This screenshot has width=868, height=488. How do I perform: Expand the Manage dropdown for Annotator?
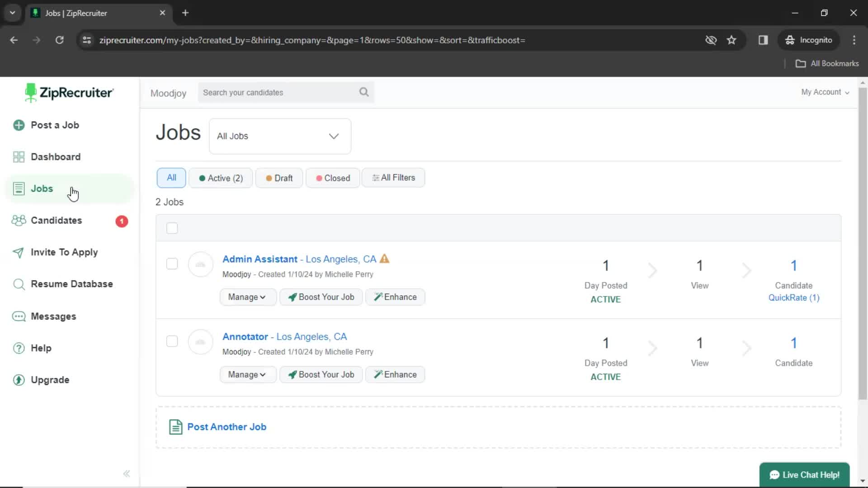[x=246, y=374]
